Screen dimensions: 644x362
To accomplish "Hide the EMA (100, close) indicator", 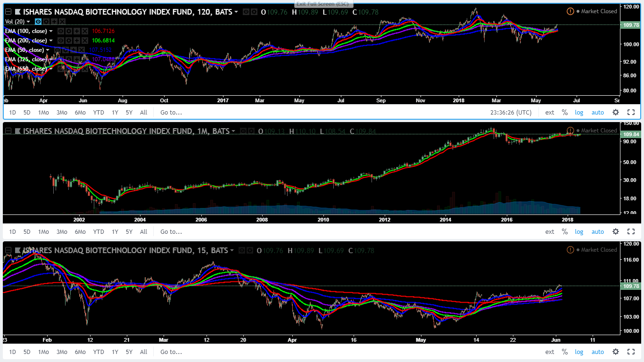I will [60, 31].
